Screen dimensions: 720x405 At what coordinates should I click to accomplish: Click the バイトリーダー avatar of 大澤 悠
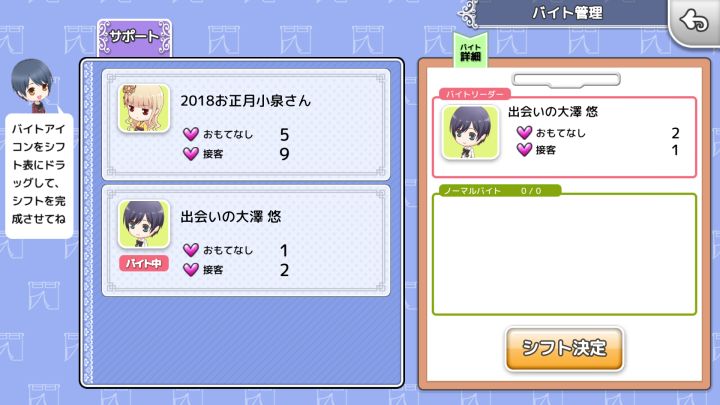(470, 132)
